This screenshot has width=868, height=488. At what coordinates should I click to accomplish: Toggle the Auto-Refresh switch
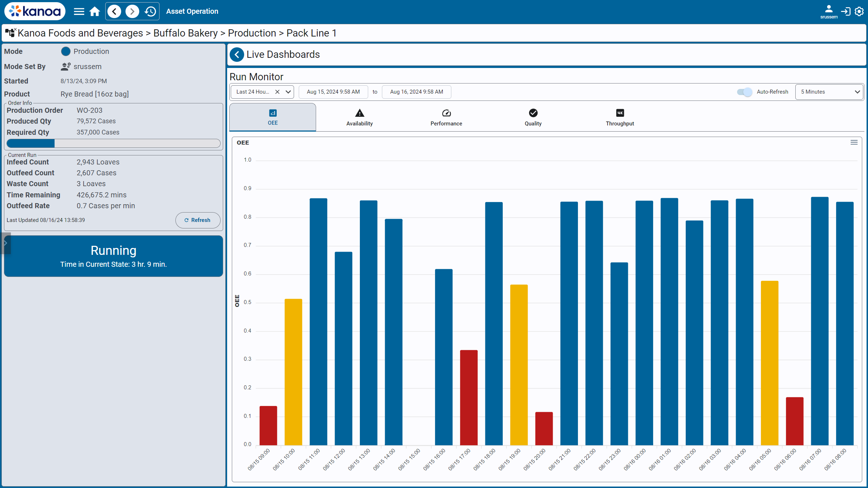pos(744,92)
